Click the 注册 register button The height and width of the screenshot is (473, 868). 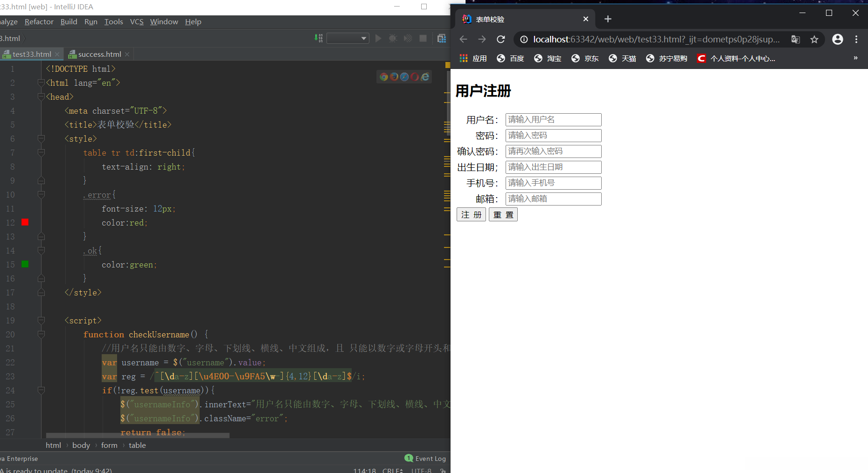[x=471, y=214]
